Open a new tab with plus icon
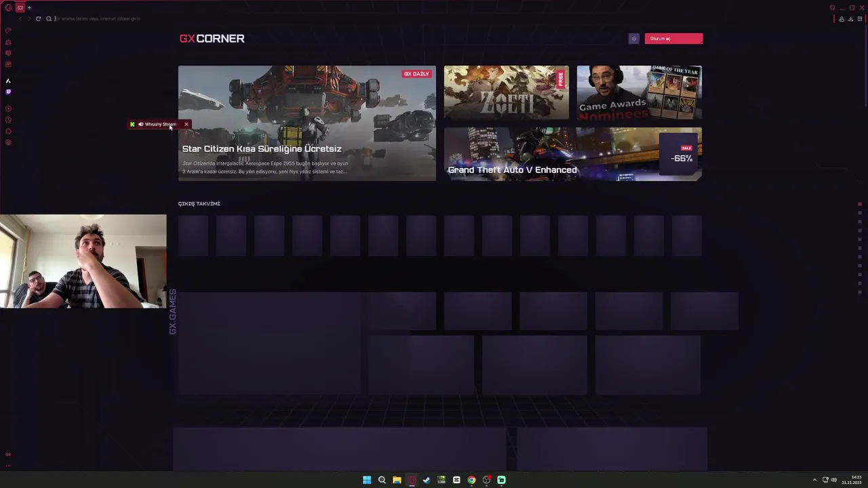868x488 pixels. [x=29, y=7]
